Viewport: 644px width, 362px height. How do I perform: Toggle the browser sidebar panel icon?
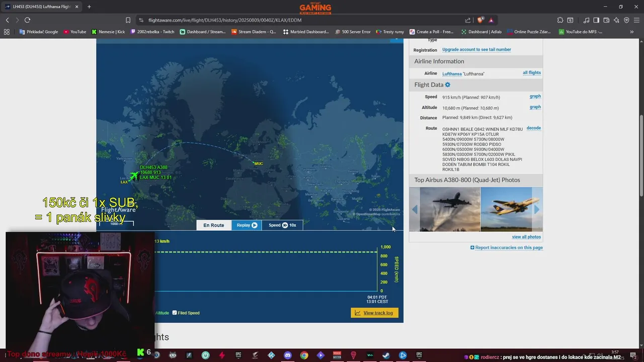pyautogui.click(x=596, y=20)
